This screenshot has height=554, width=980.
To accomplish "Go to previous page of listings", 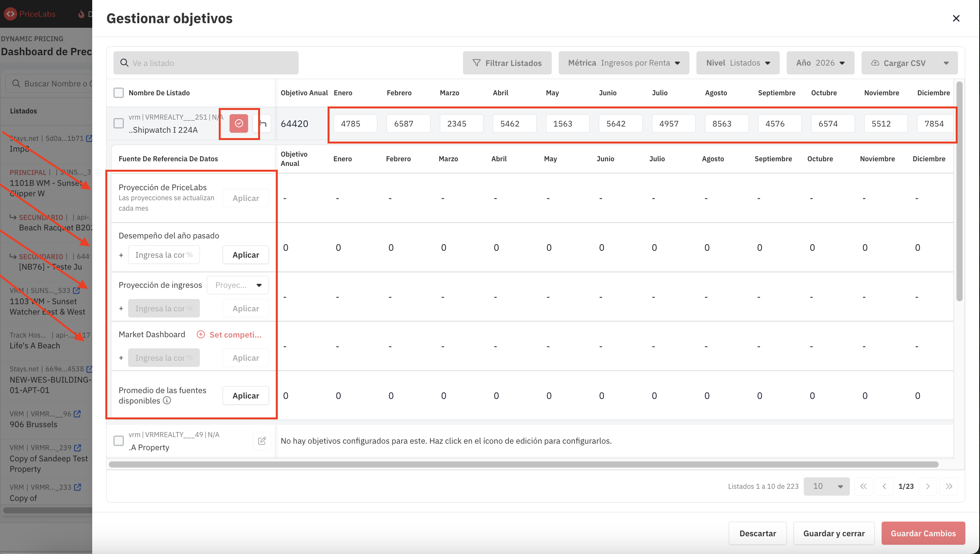I will tap(884, 486).
